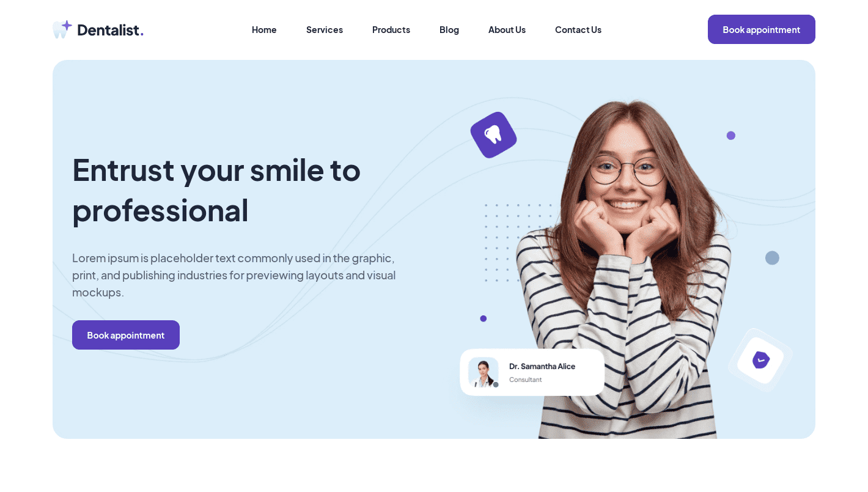Screen dimensions: 868x492
Task: Select Contact Us in the navigation
Action: (578, 29)
